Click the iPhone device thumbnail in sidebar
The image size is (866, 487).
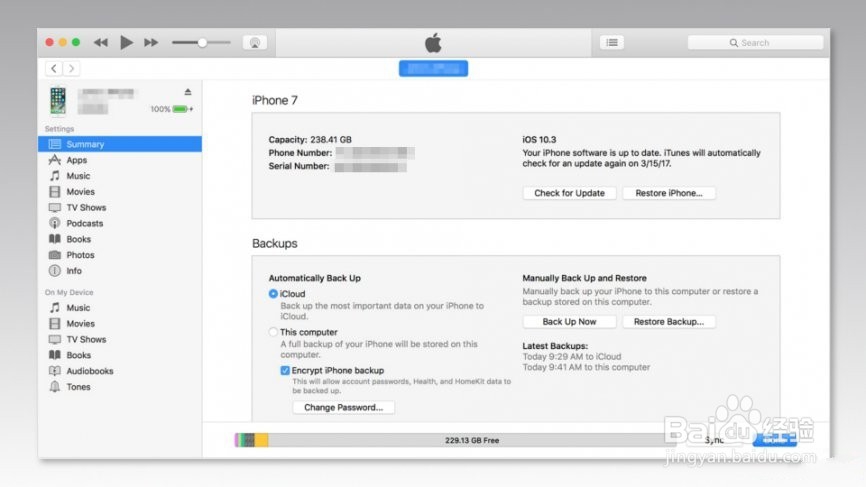(x=57, y=101)
